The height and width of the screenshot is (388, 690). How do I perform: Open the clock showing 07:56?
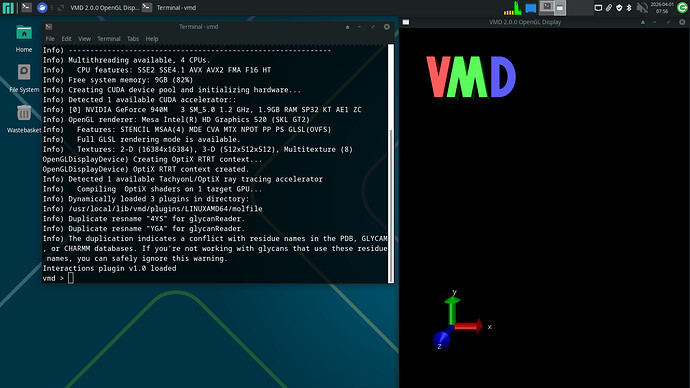(x=662, y=7)
